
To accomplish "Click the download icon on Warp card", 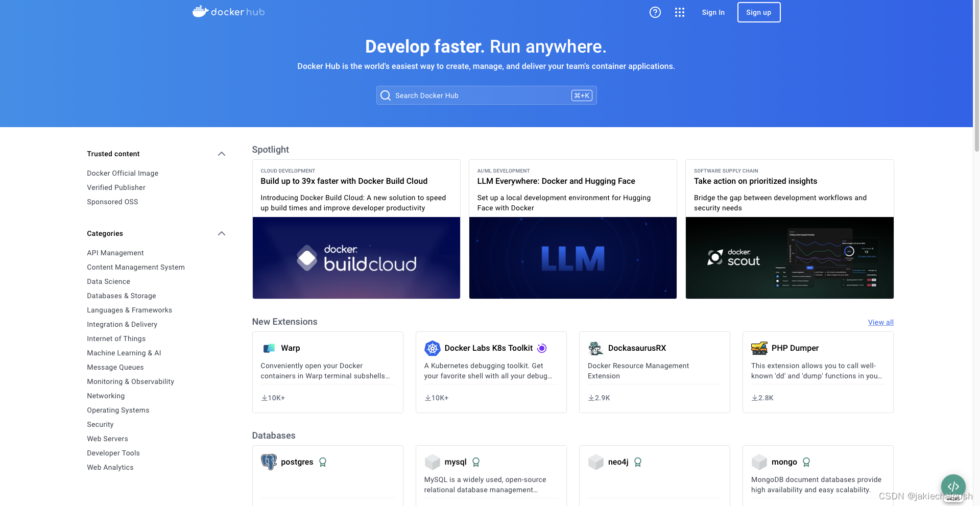I will pyautogui.click(x=265, y=398).
